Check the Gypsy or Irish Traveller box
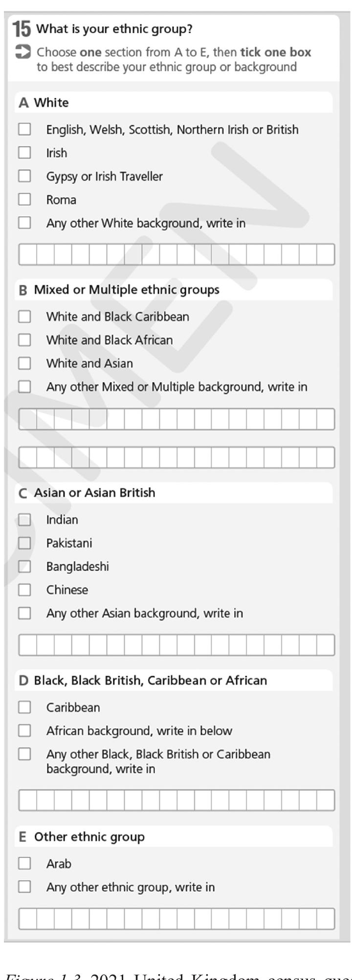The image size is (352, 980). coord(24,176)
